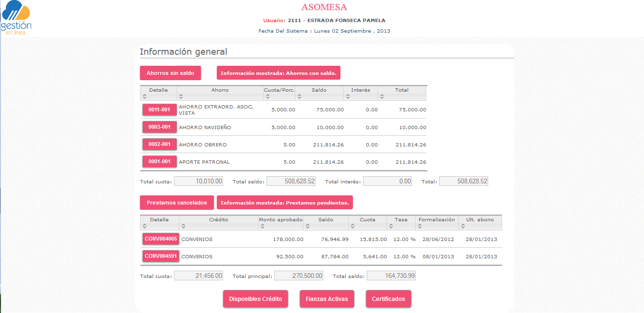Viewport: 644px width, 313px height.
Task: Click the Total interés field
Action: click(388, 181)
